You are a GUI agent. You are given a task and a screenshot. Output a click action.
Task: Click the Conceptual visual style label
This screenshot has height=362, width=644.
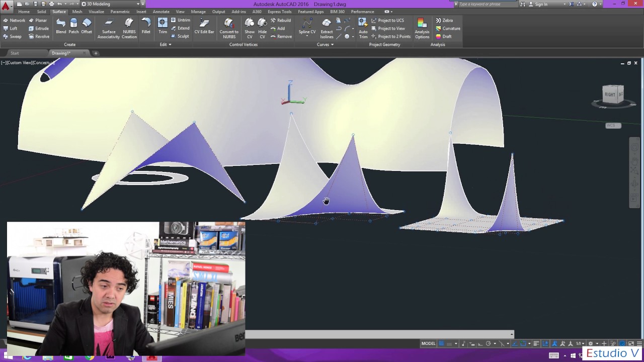[x=44, y=63]
